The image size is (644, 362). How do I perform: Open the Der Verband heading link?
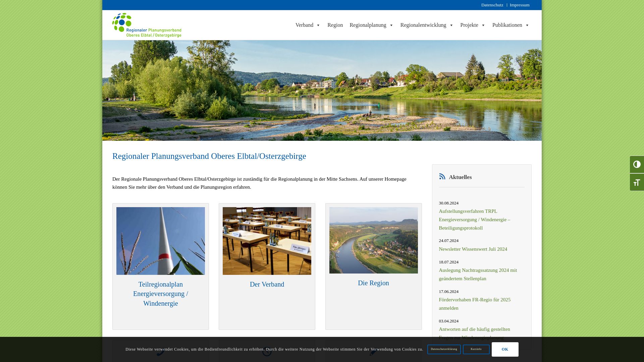point(267,285)
